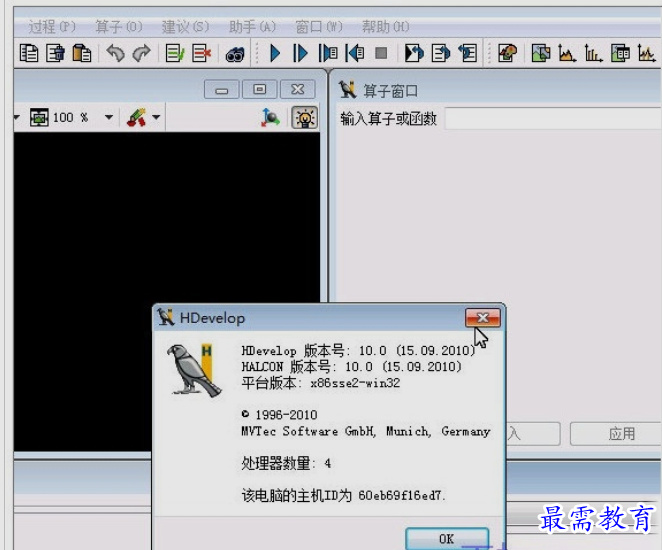
Task: Open the graphics window image icon
Action: 540,54
